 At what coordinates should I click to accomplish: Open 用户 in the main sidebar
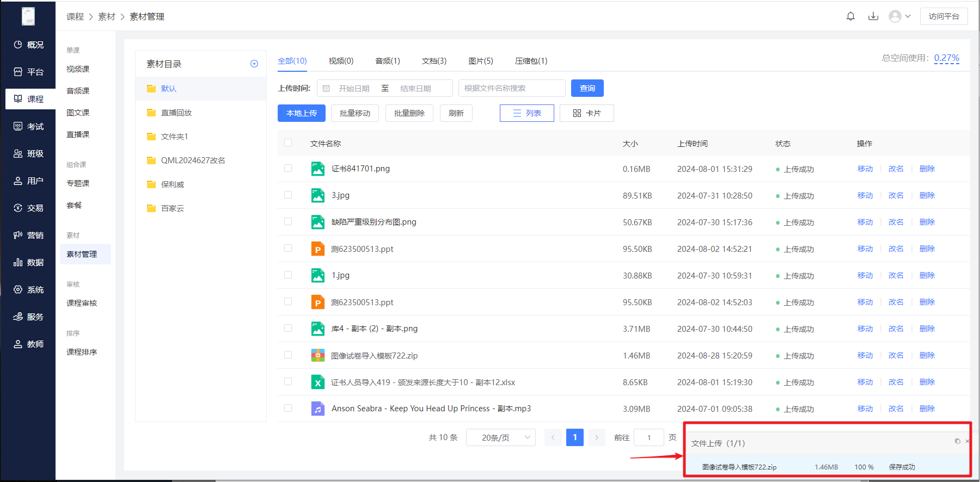coord(28,181)
